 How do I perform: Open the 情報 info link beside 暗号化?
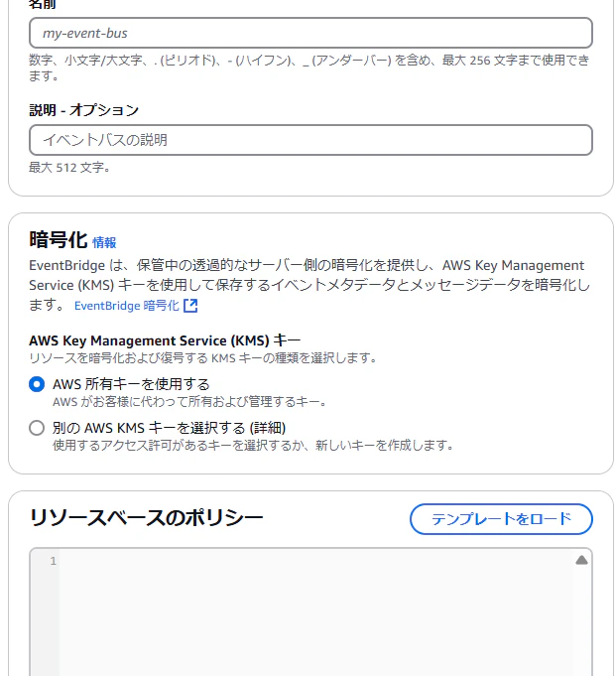[x=104, y=242]
